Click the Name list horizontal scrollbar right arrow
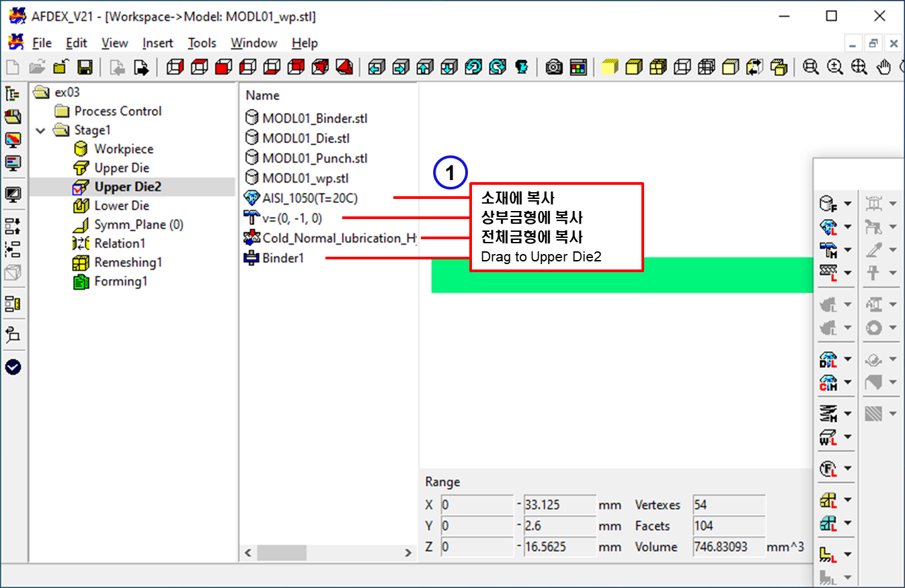Viewport: 905px width, 588px height. [407, 553]
